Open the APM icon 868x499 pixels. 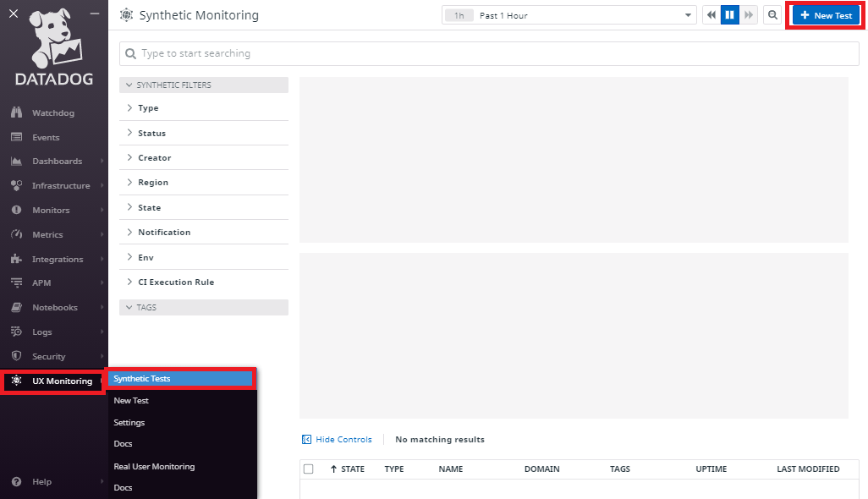(17, 282)
